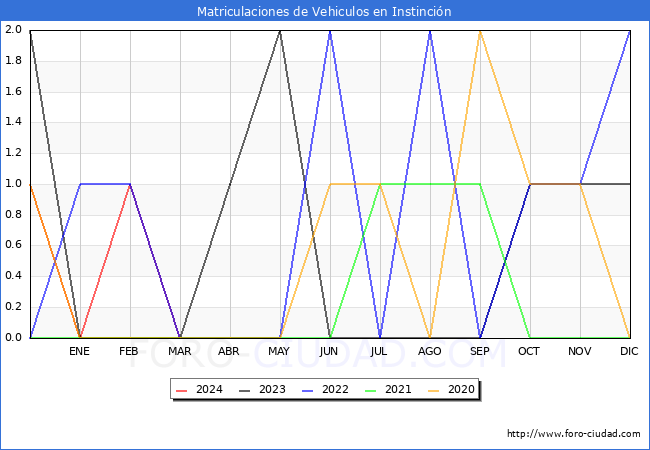The height and width of the screenshot is (450, 650).
Task: Click the JUL month axis label
Action: [379, 351]
